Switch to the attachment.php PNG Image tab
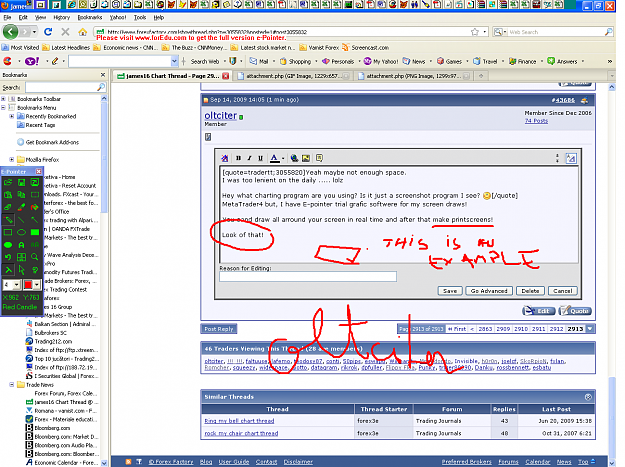Viewport: 625px width, 467px height. (x=414, y=76)
